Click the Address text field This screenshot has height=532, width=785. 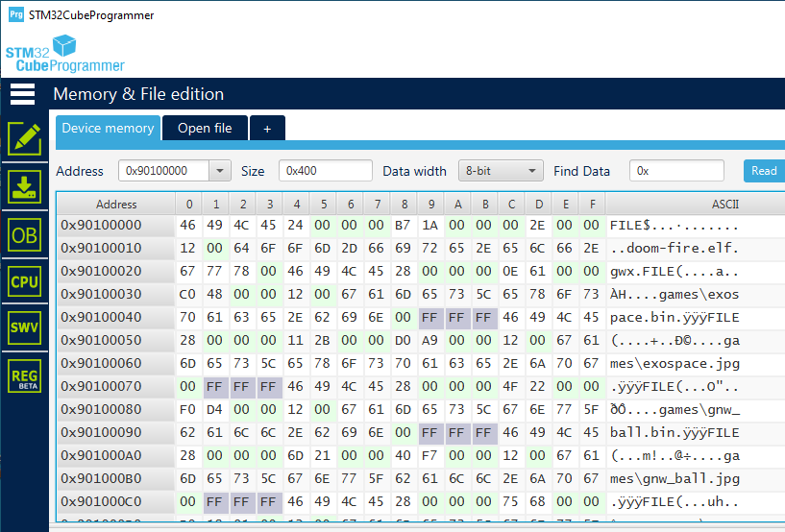(x=163, y=171)
